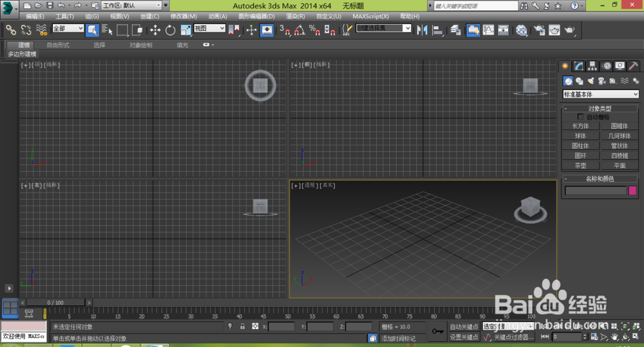Open the Curve Editor icon
Viewport: 644px width, 347px height.
point(488,30)
